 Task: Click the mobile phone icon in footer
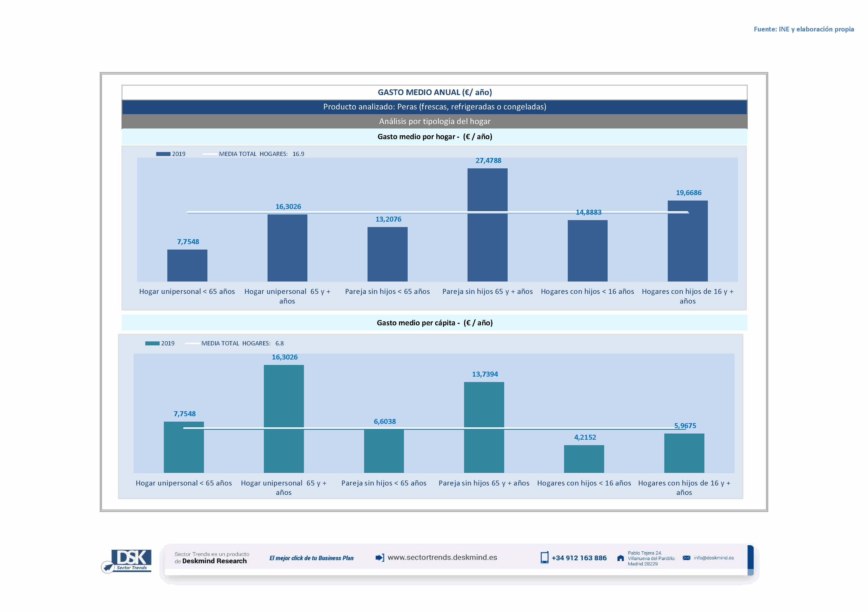coord(544,558)
